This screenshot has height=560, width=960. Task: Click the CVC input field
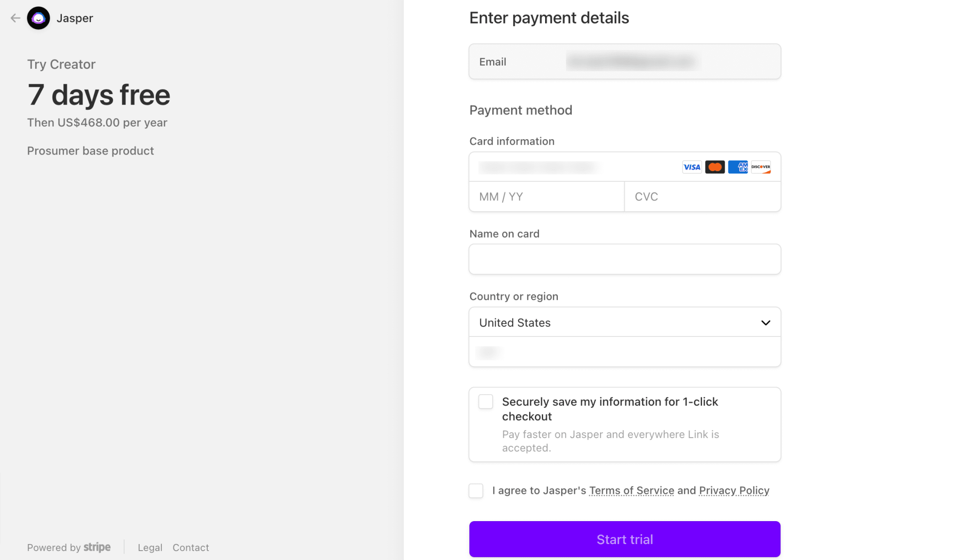click(x=702, y=197)
